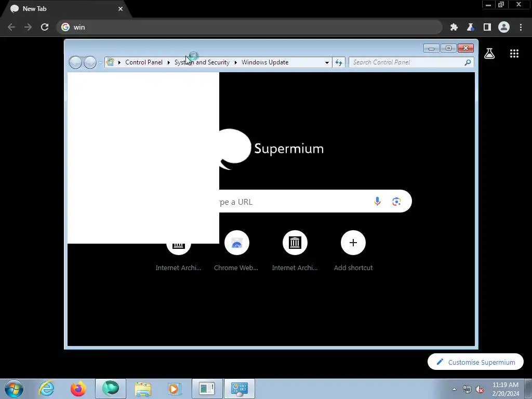Launch Internet Explorer from the taskbar
532x399 pixels.
tap(46, 389)
